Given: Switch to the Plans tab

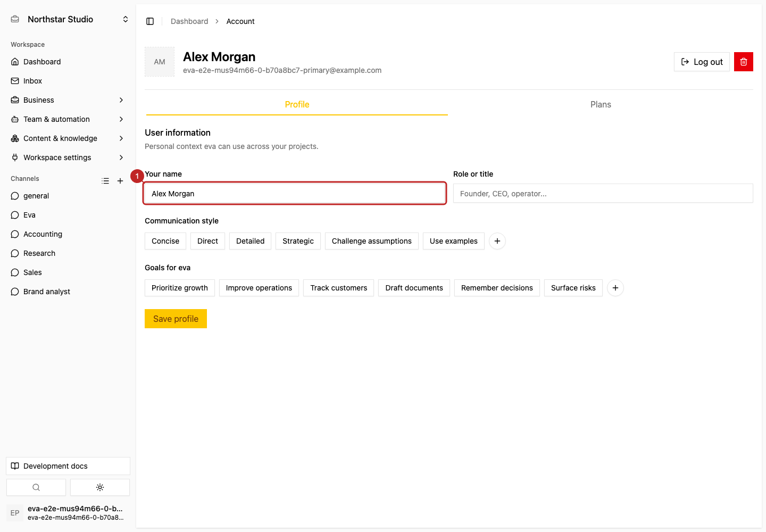Looking at the screenshot, I should pos(601,104).
